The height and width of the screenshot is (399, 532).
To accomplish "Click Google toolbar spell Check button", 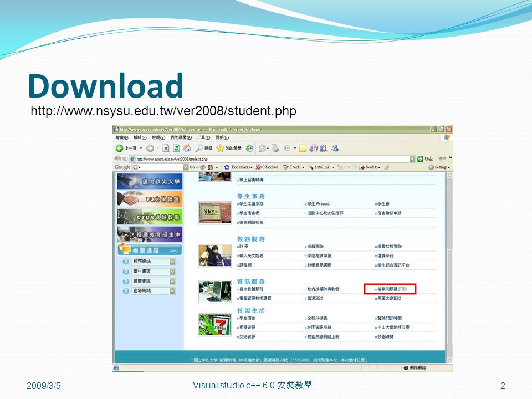I will point(292,167).
